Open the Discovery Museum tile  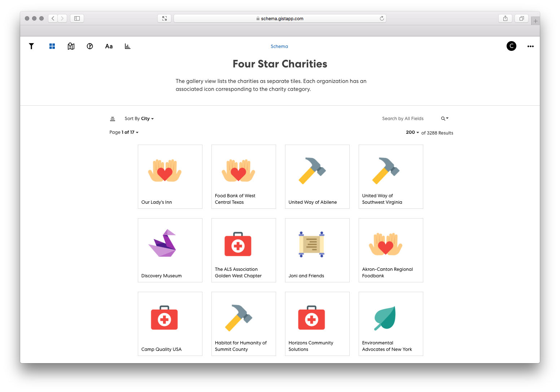pyautogui.click(x=170, y=250)
